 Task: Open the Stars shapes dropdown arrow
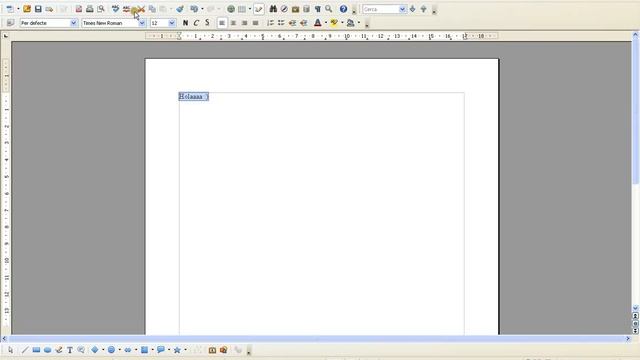(185, 350)
